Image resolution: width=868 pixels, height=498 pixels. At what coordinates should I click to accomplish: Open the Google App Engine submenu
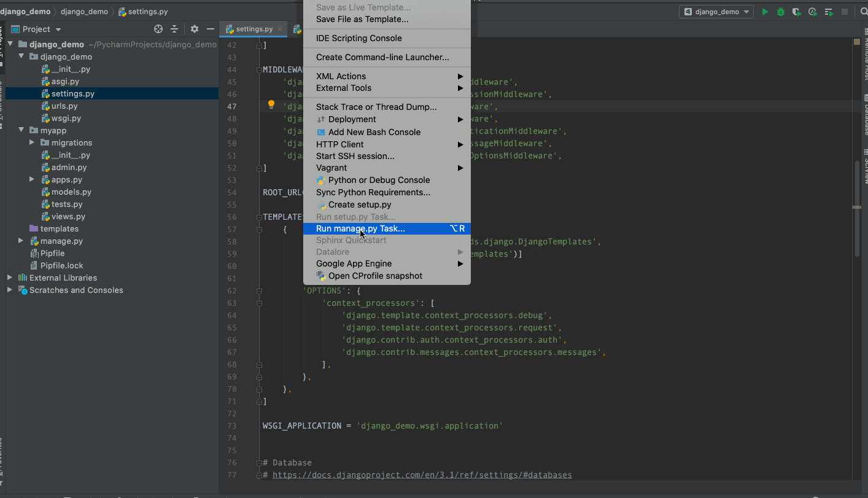pos(387,263)
